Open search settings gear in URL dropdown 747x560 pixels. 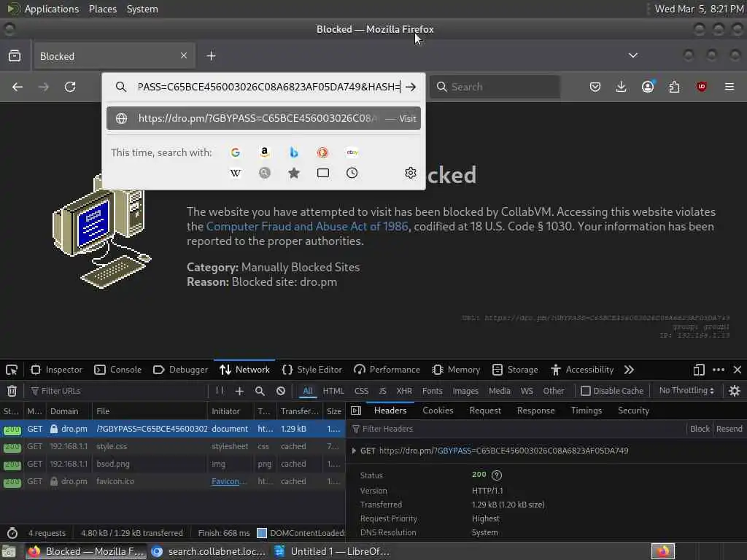point(410,173)
